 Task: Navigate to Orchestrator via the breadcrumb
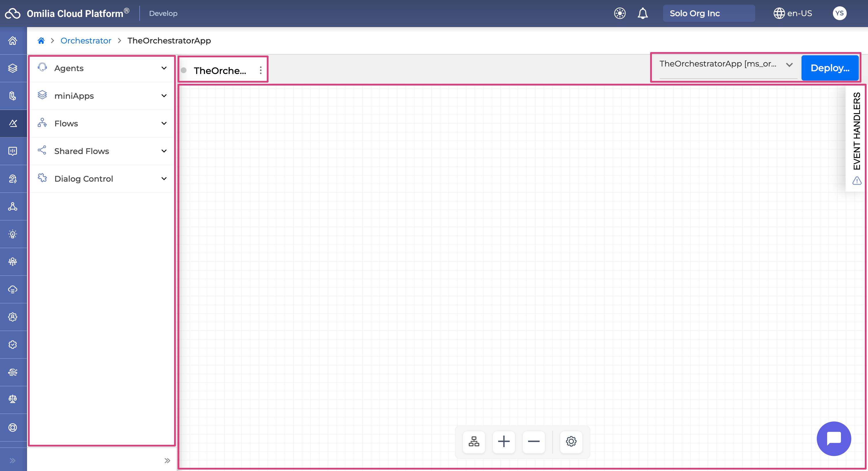pyautogui.click(x=85, y=41)
